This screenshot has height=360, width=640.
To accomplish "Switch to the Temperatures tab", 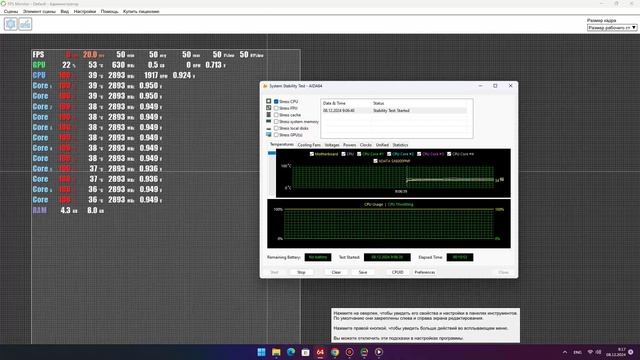I will point(282,144).
